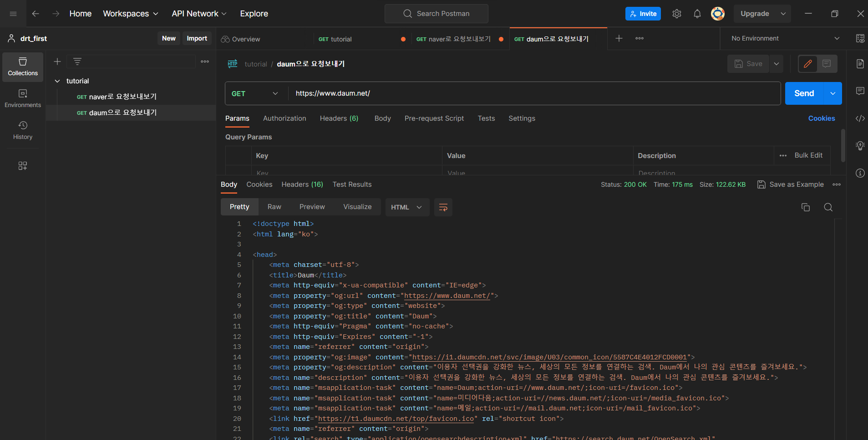Go forward with the right arrow

[x=56, y=14]
